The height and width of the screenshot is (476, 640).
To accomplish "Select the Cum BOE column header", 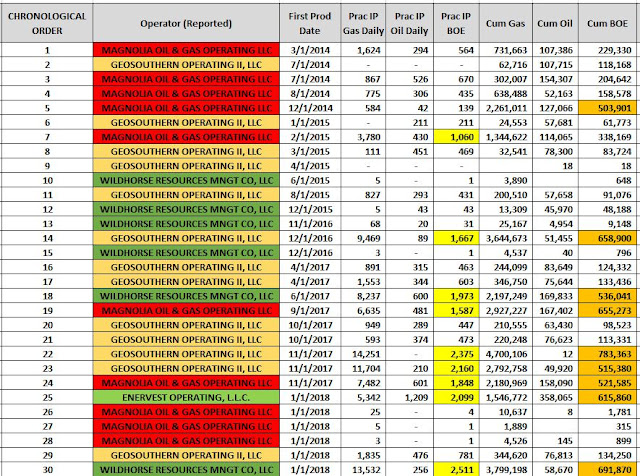I will pos(608,23).
